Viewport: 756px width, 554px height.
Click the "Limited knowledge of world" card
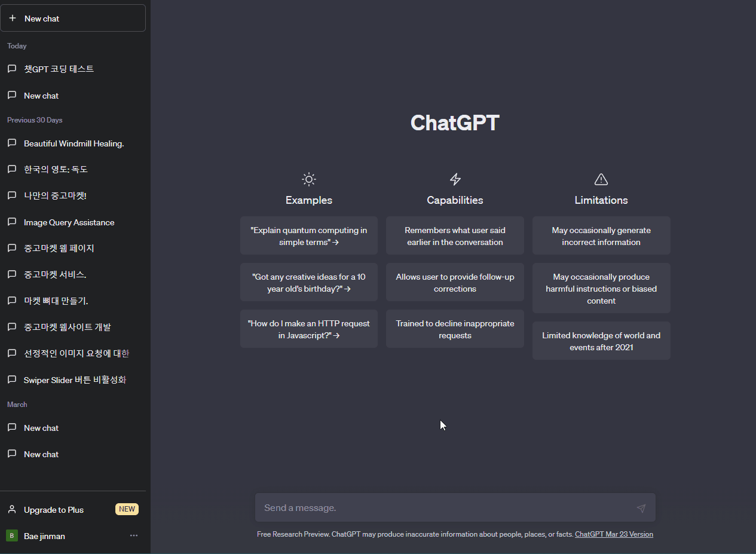point(601,341)
